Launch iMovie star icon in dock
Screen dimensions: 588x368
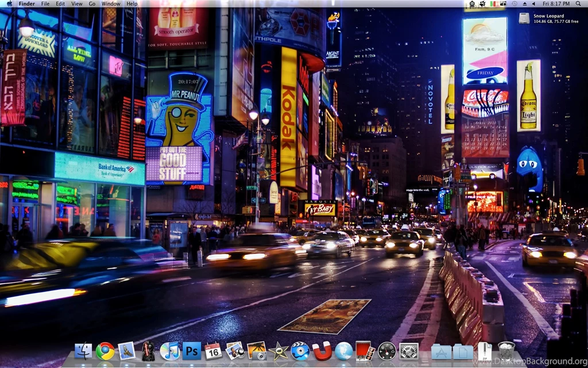(x=278, y=350)
